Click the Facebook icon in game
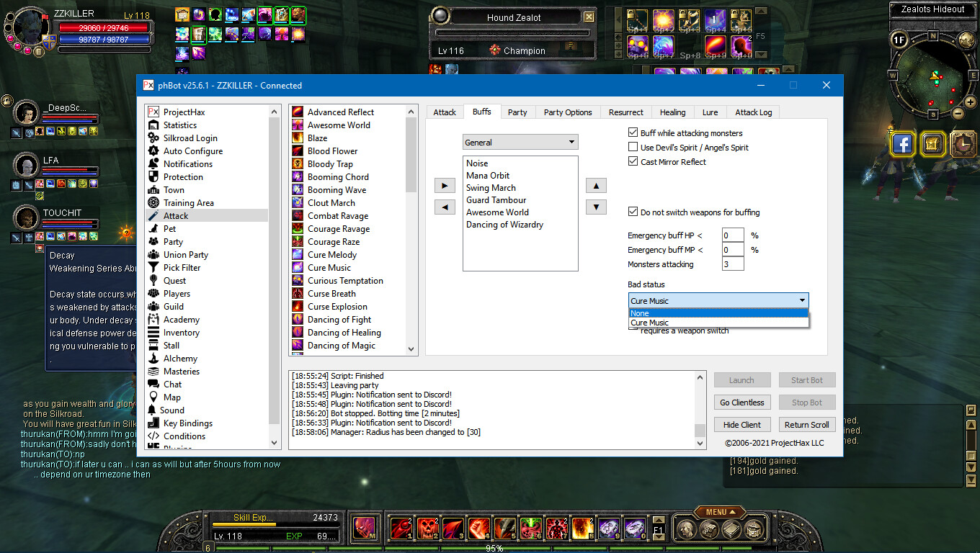The image size is (980, 553). coord(902,145)
